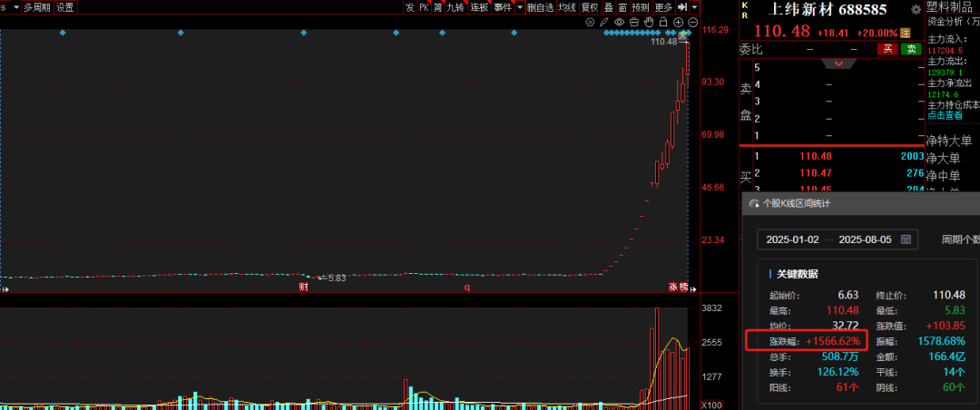980x410 pixels.
Task: Click the 点击查看 link
Action: click(946, 115)
